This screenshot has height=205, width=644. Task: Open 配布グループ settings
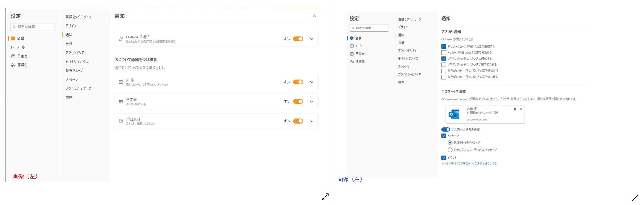coord(74,71)
